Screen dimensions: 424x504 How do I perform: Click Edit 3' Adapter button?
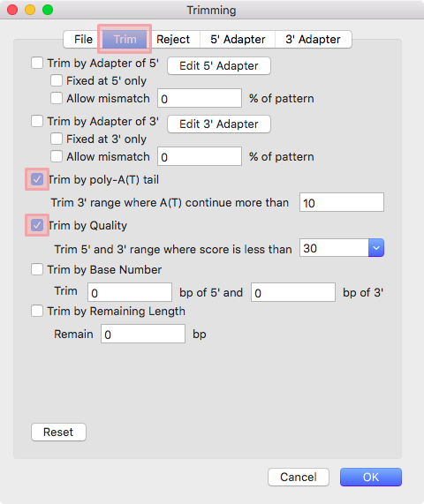[x=219, y=124]
